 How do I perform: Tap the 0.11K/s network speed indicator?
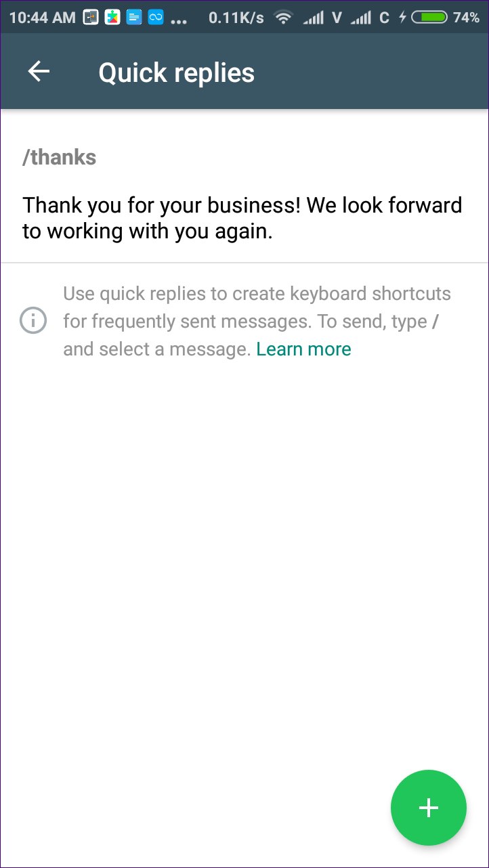(x=236, y=18)
